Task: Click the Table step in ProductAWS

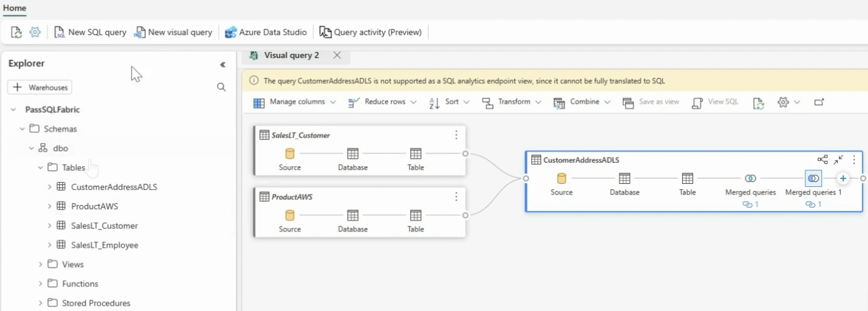Action: coord(416,221)
